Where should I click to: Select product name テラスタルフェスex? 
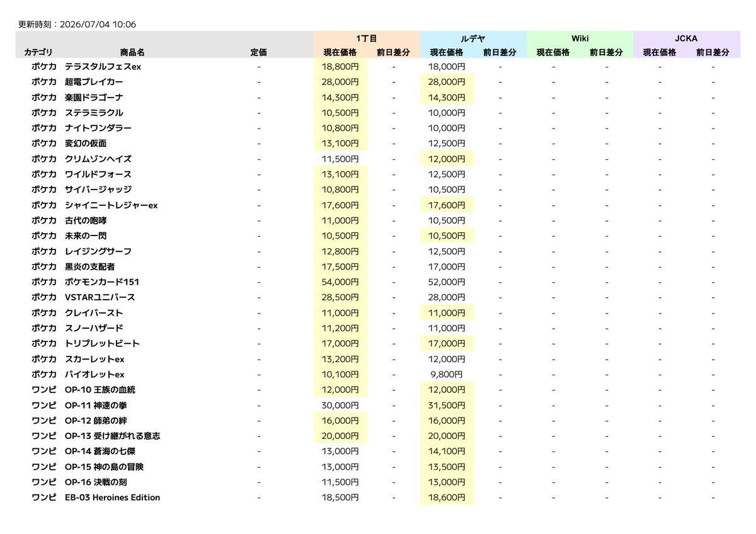coord(103,67)
